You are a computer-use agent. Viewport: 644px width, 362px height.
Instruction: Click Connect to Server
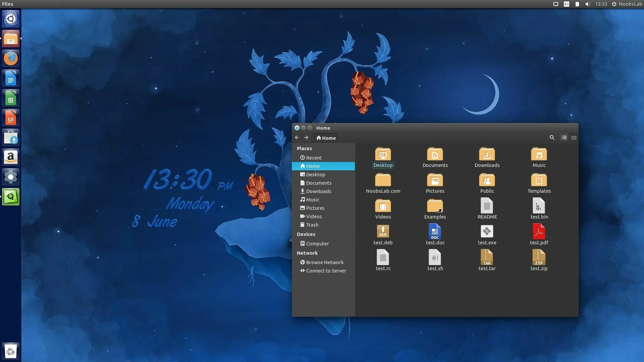point(325,271)
